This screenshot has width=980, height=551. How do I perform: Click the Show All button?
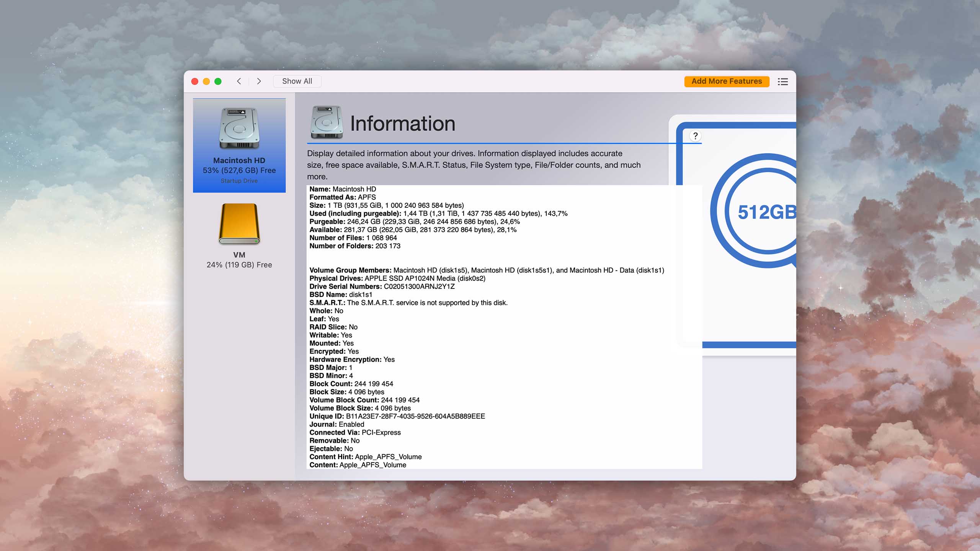(x=297, y=81)
